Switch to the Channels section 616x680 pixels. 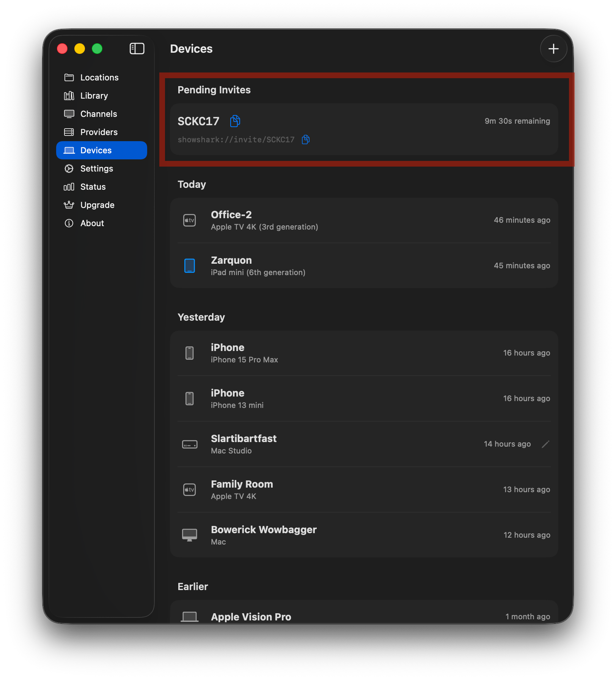point(99,114)
